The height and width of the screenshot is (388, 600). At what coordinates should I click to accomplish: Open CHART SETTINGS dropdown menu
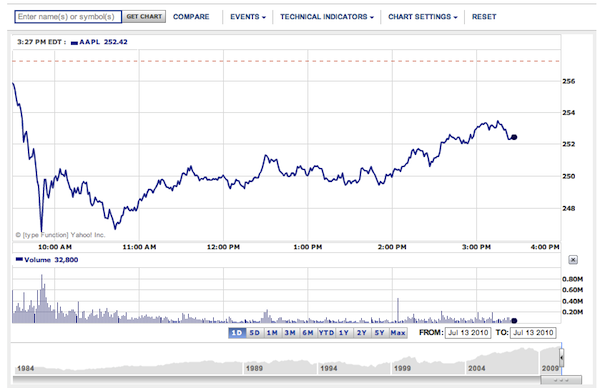click(422, 17)
